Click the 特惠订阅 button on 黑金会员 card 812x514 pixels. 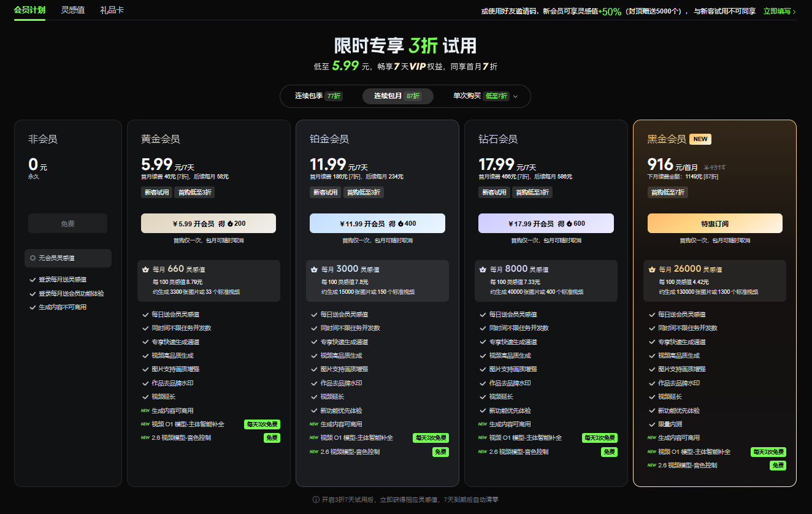[x=714, y=223]
